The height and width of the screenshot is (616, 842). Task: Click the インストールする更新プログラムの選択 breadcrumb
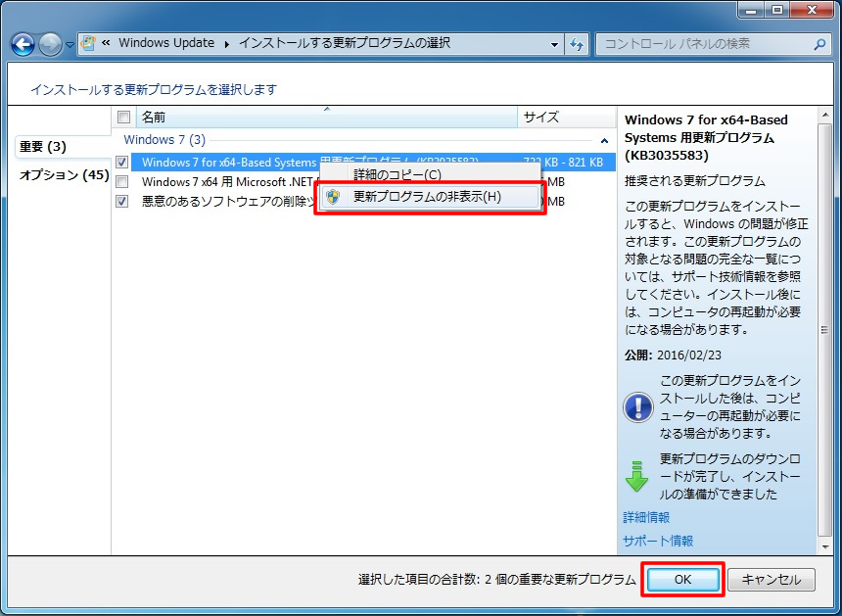(345, 43)
